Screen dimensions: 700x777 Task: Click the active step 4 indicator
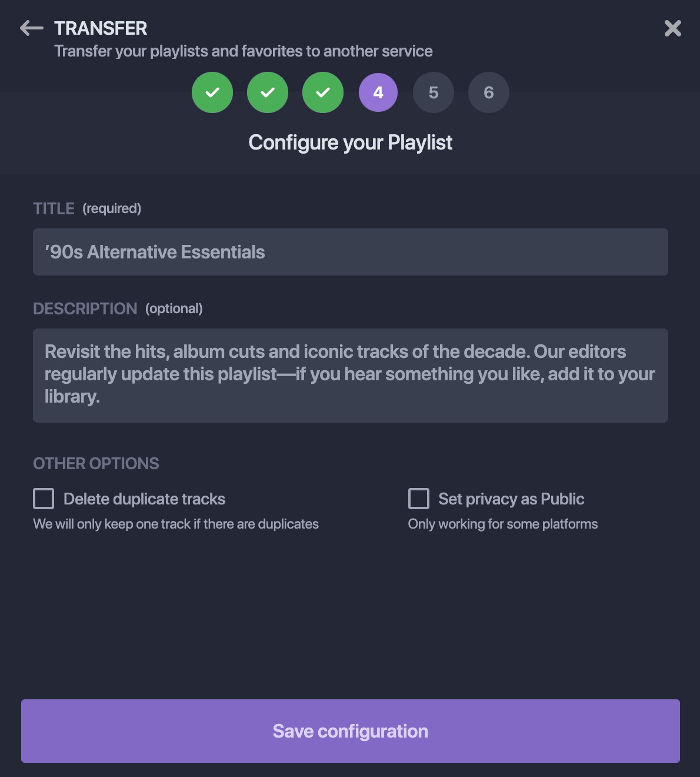pos(378,92)
